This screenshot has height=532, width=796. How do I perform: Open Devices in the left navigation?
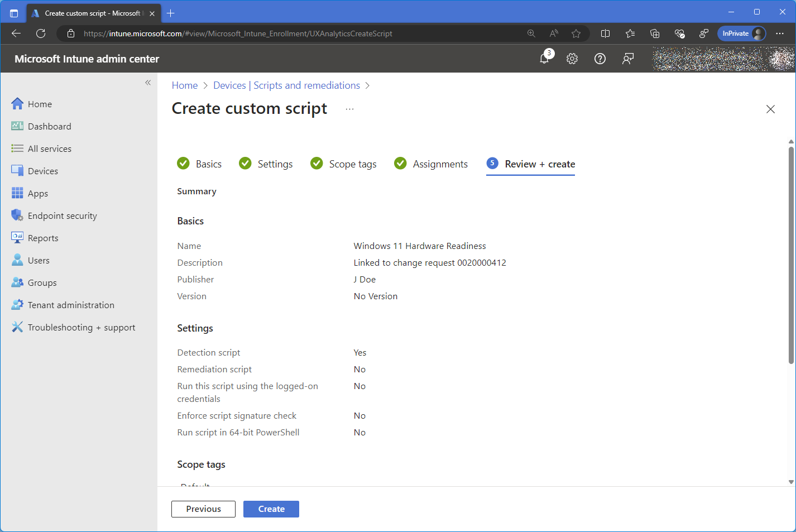click(x=42, y=171)
